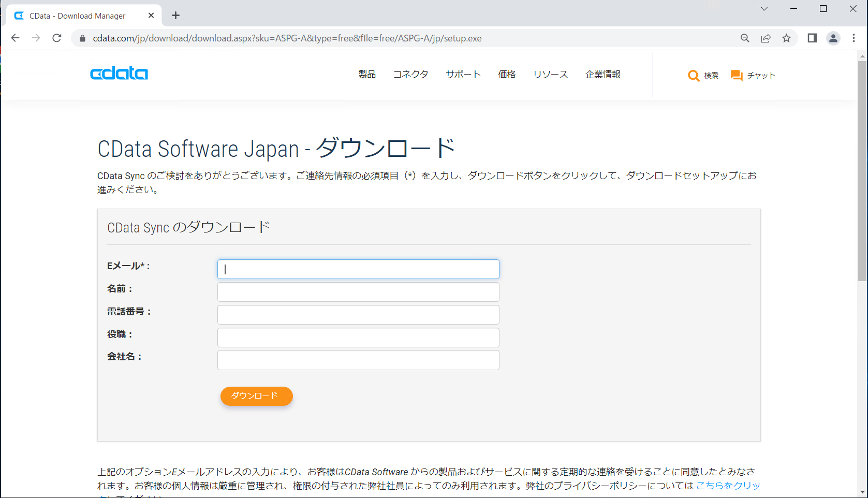The height and width of the screenshot is (498, 868).
Task: Click the orange search magnifier icon
Action: tap(694, 76)
